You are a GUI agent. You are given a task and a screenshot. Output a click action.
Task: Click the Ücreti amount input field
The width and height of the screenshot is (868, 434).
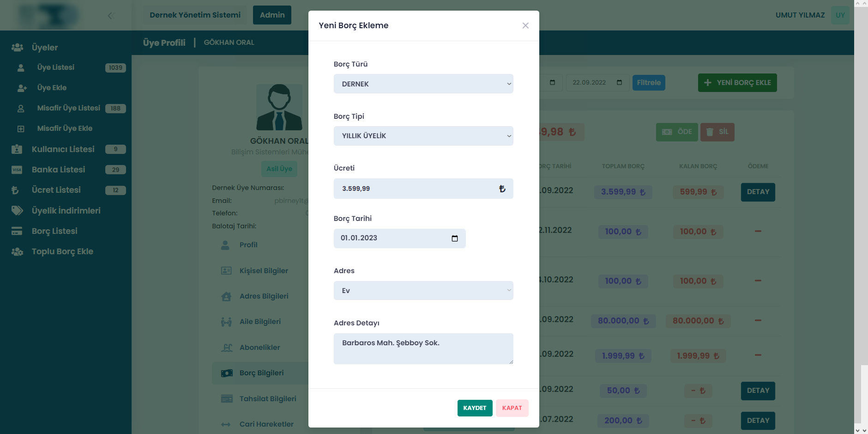pyautogui.click(x=416, y=189)
